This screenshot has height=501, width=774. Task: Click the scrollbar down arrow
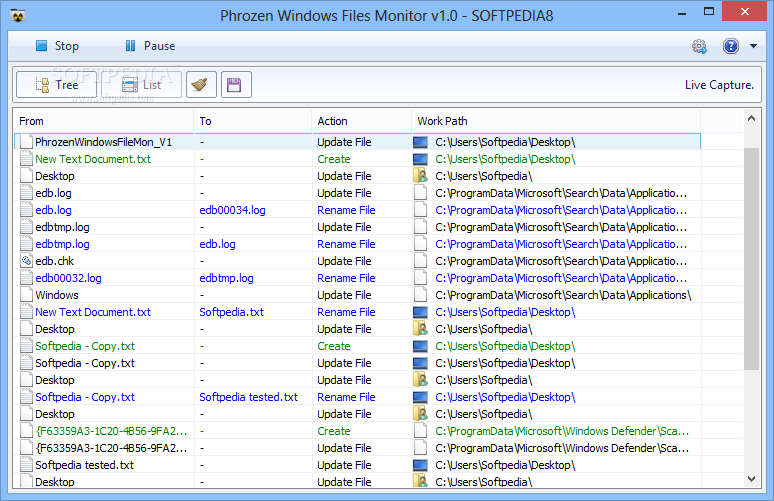coord(751,479)
